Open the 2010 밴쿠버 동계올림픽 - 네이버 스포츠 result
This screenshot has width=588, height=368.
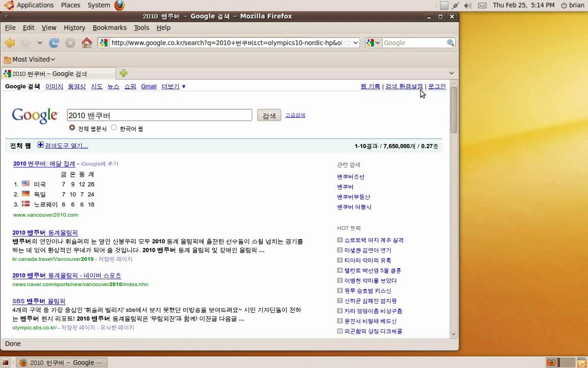point(67,275)
